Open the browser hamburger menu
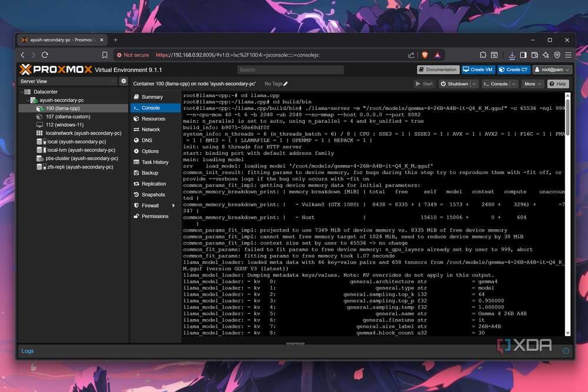Screen dimensions: 588x392 click(x=569, y=55)
